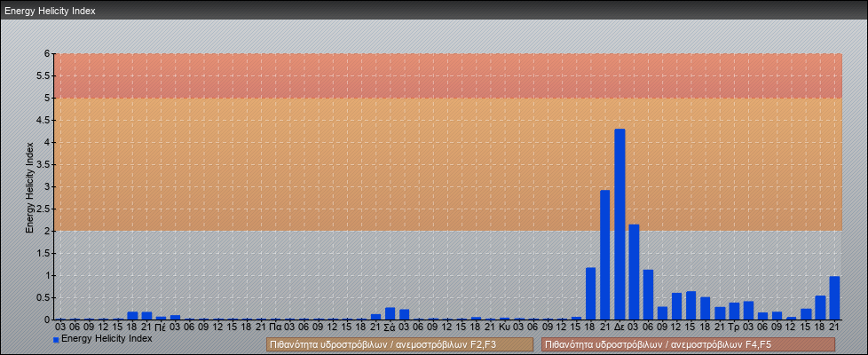Click the 0.5 value on y-axis
This screenshot has width=868, height=355.
(x=43, y=297)
